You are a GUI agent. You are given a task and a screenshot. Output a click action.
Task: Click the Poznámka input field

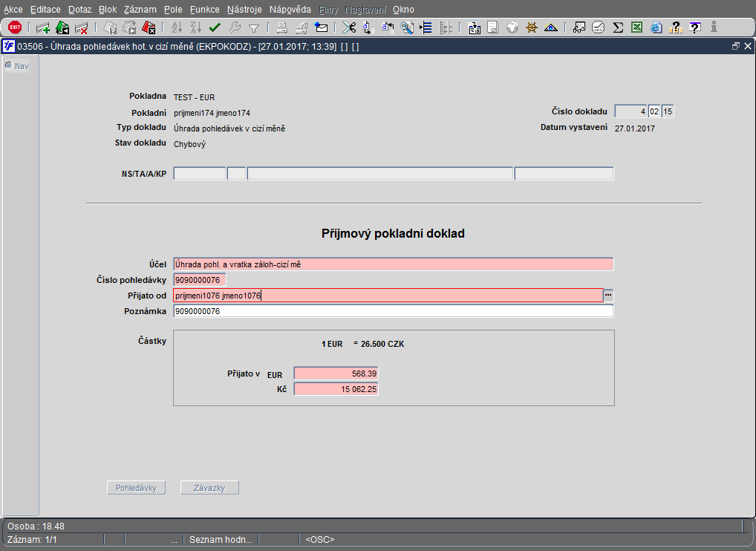(393, 311)
